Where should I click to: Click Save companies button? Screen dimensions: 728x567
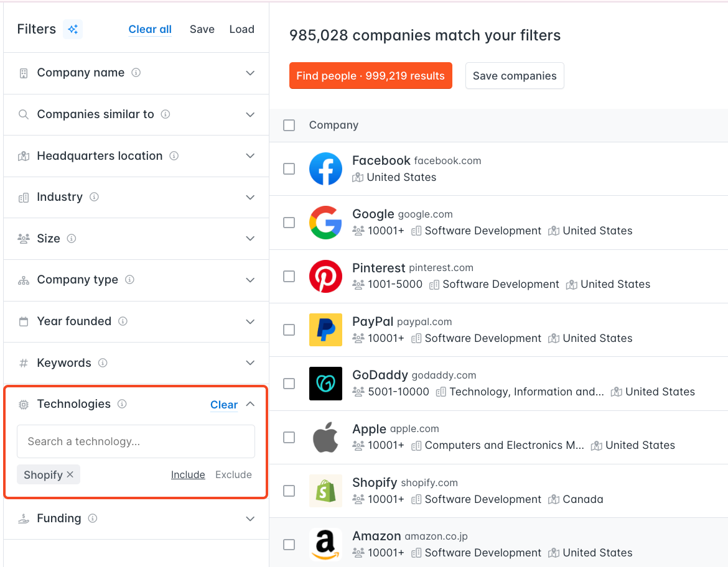pos(515,76)
